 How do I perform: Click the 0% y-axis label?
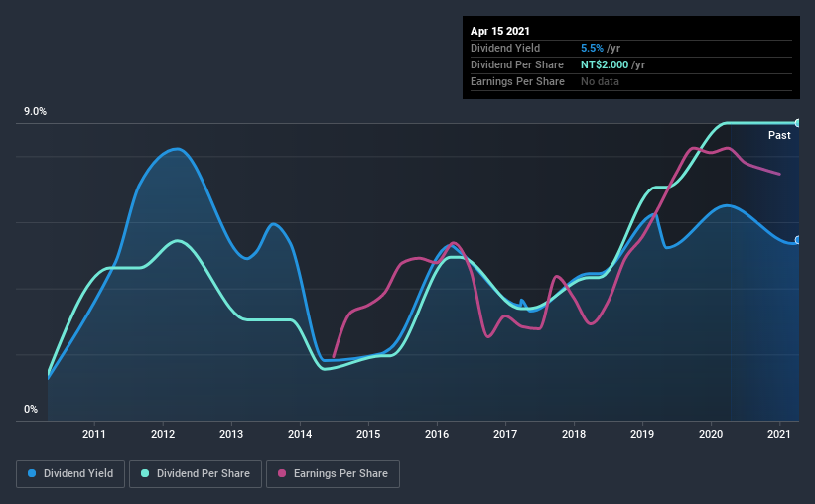click(31, 410)
